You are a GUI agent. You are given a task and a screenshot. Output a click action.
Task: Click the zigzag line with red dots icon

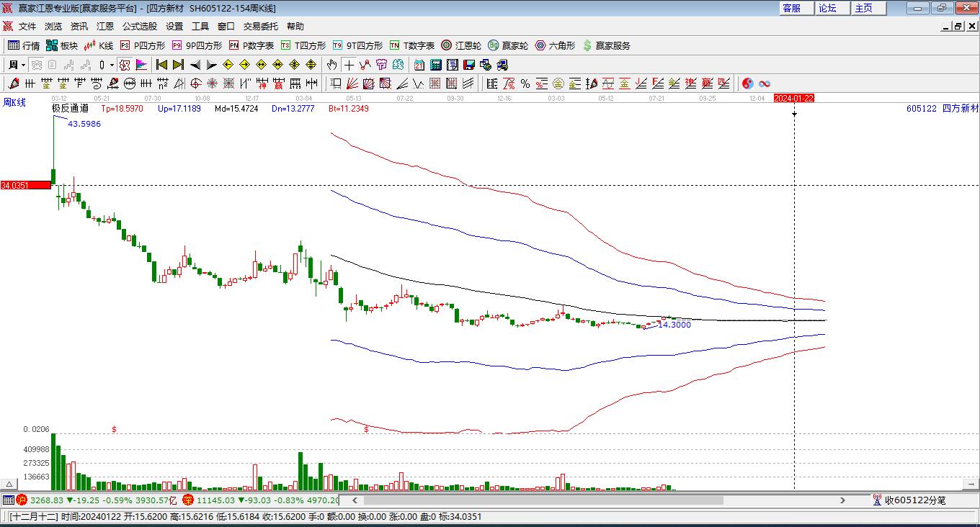click(365, 65)
